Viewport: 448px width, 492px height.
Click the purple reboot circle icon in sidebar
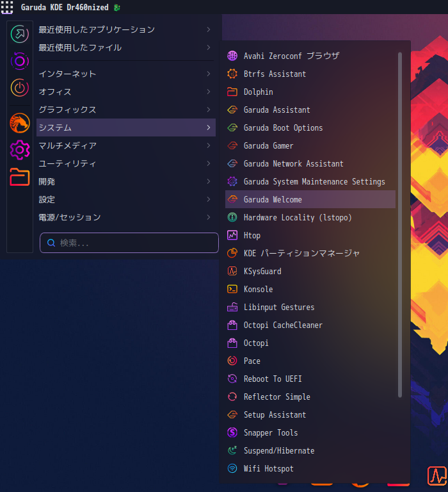(x=20, y=61)
